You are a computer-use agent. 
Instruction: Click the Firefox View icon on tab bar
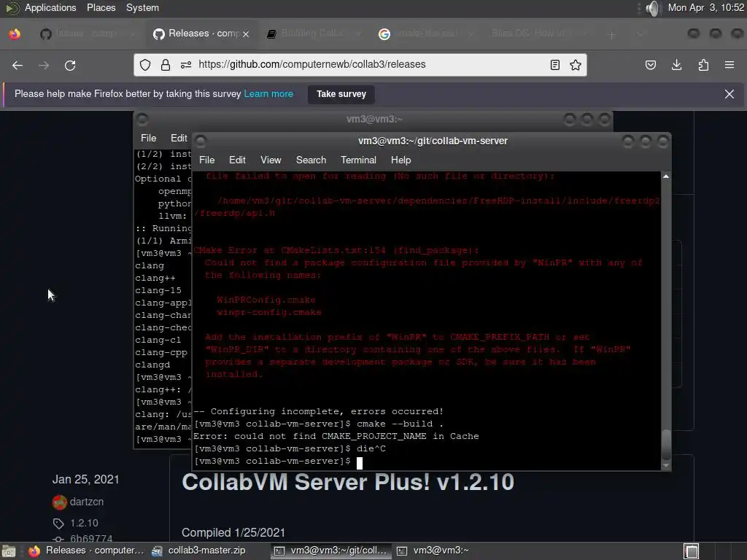click(x=15, y=34)
